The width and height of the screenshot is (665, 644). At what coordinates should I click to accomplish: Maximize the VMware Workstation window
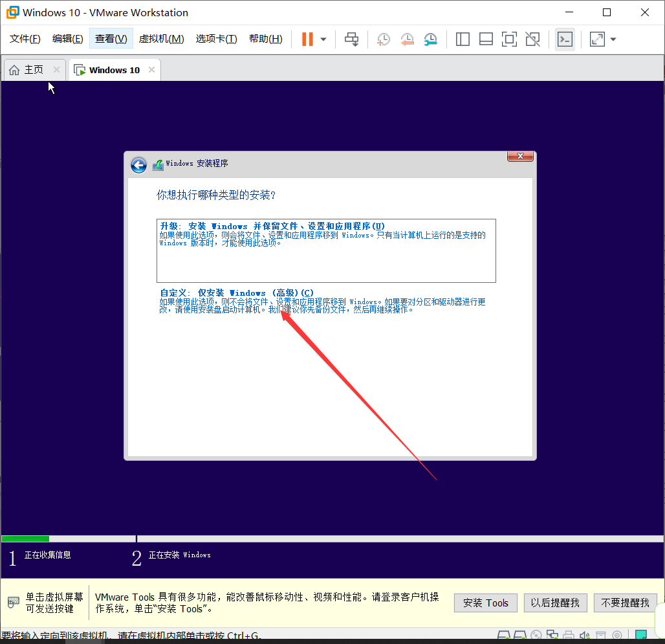pyautogui.click(x=607, y=12)
